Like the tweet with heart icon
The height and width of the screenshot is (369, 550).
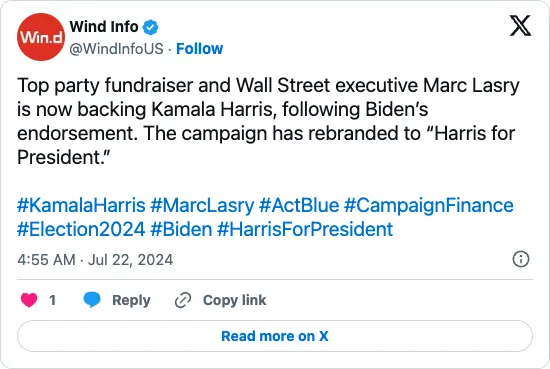coord(29,300)
